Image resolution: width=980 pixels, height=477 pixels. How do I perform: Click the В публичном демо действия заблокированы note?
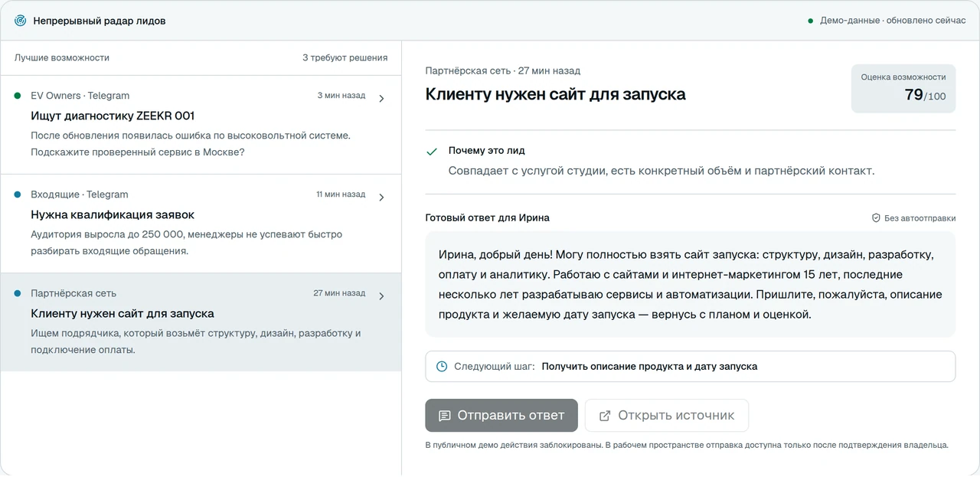click(x=687, y=445)
